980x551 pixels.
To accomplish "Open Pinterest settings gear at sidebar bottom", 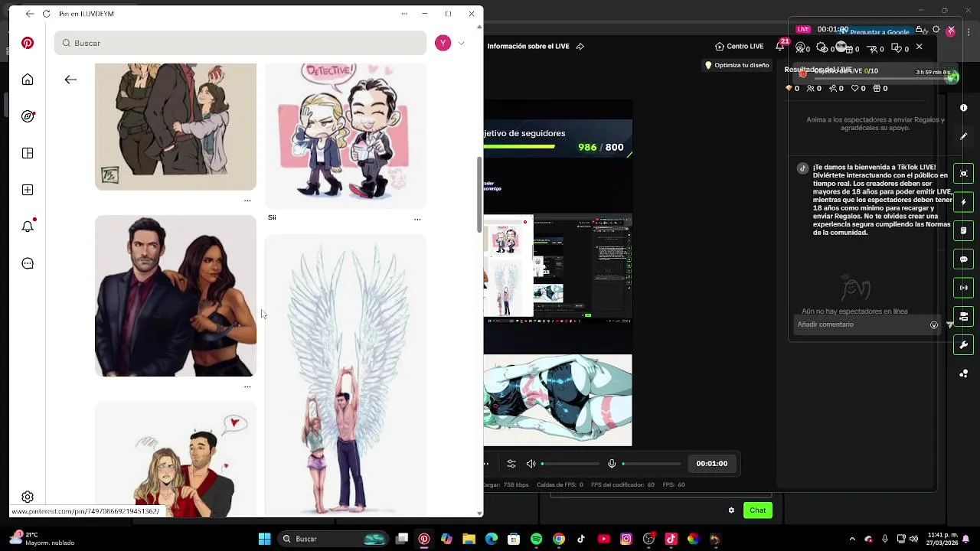I will point(28,497).
